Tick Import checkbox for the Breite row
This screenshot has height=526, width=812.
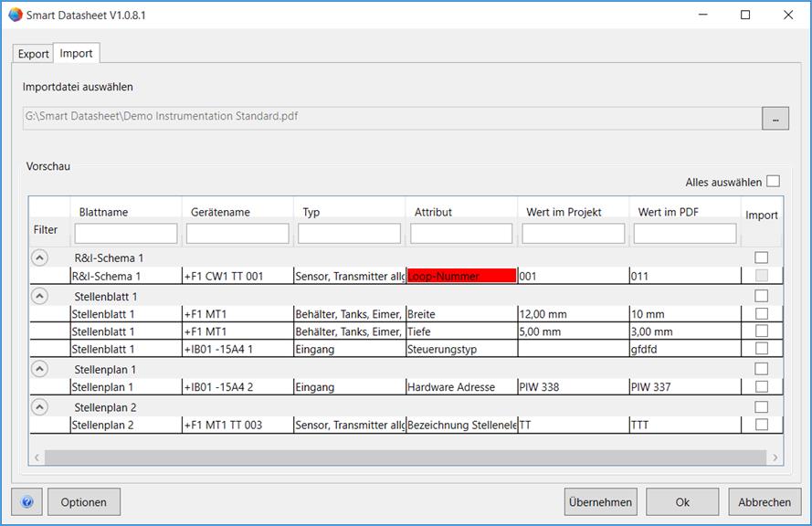click(761, 314)
